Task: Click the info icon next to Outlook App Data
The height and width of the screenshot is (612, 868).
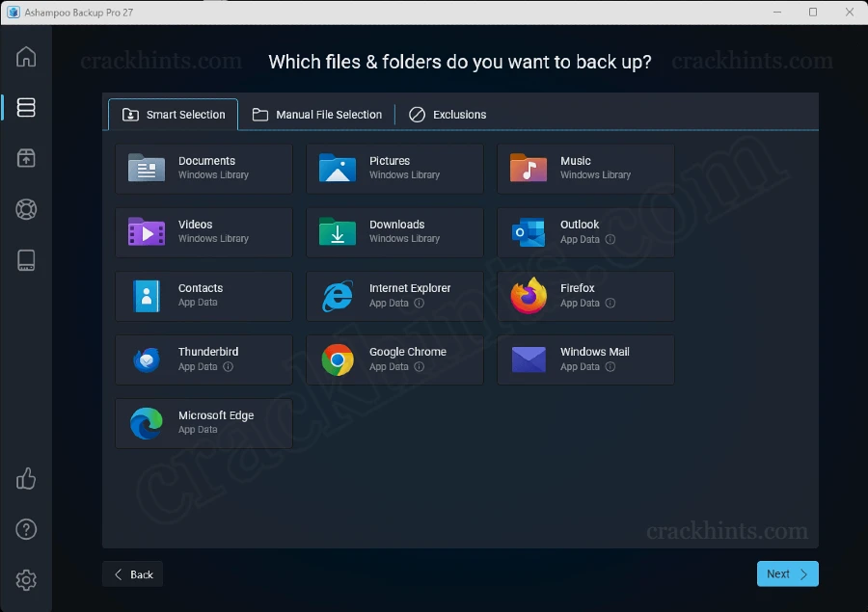Action: pos(610,240)
